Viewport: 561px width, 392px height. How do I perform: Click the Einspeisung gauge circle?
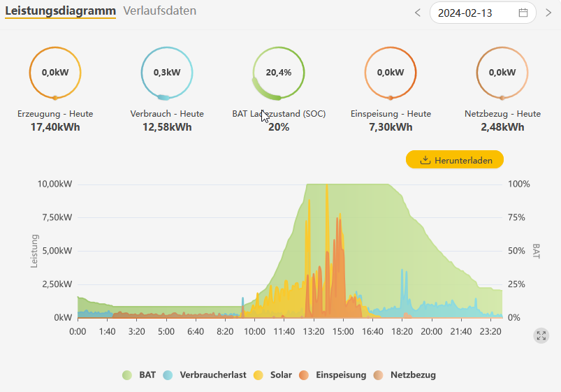click(391, 72)
